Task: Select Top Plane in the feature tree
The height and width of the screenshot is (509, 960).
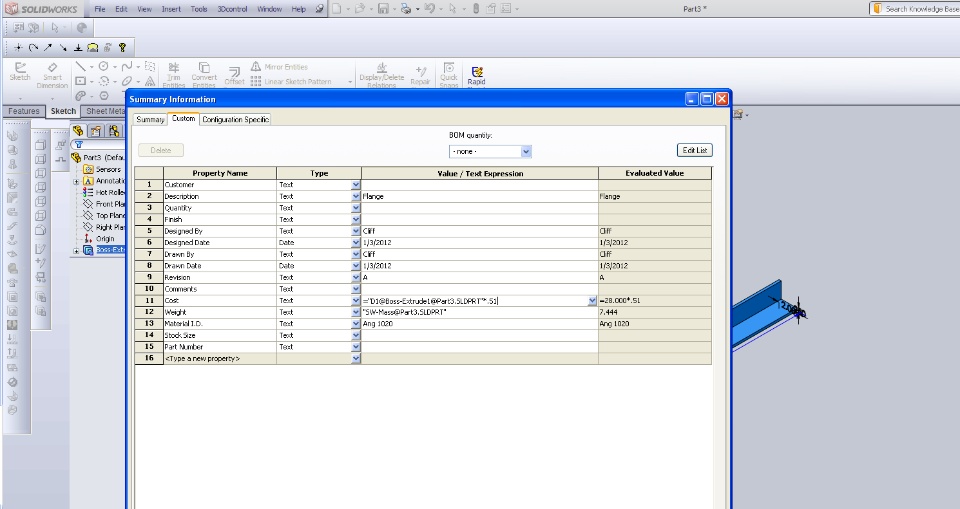Action: tap(110, 216)
